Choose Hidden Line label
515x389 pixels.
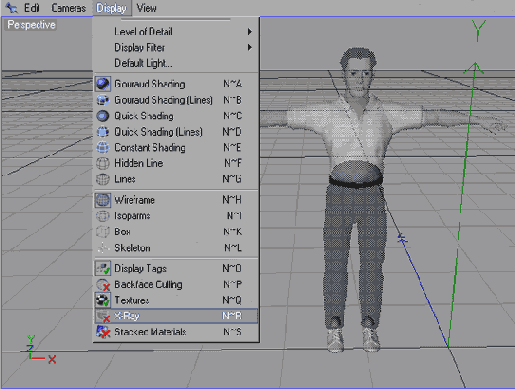pyautogui.click(x=139, y=163)
